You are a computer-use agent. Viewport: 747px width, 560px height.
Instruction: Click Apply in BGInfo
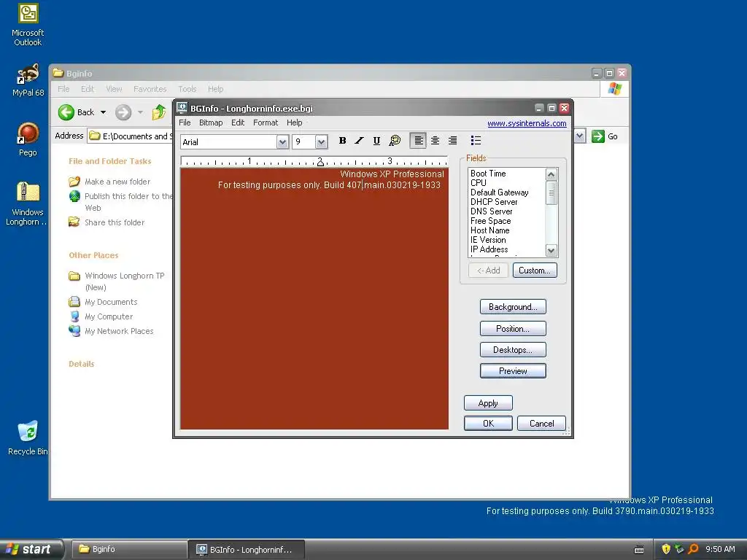[488, 402]
